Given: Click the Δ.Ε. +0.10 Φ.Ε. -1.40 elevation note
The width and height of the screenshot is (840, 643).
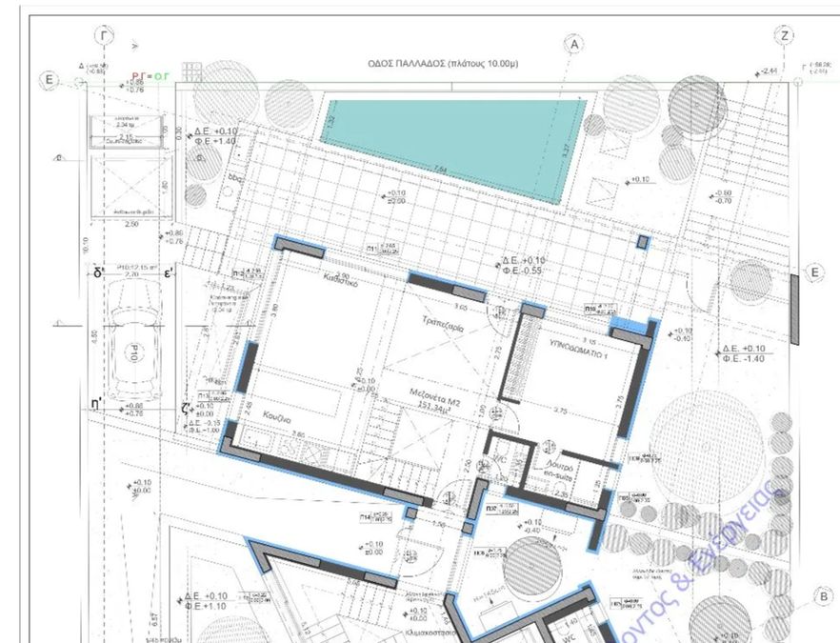Looking at the screenshot, I should [744, 353].
